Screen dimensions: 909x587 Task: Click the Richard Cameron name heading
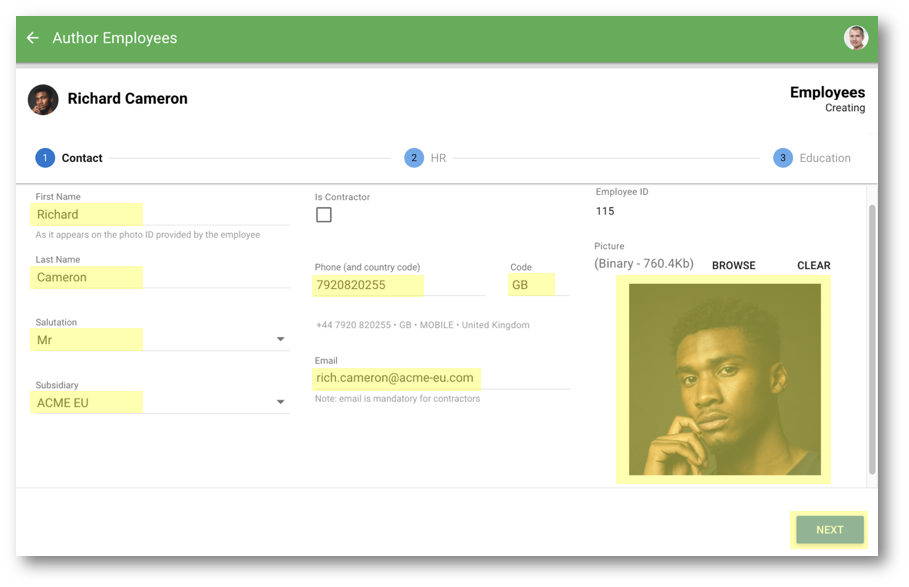128,99
